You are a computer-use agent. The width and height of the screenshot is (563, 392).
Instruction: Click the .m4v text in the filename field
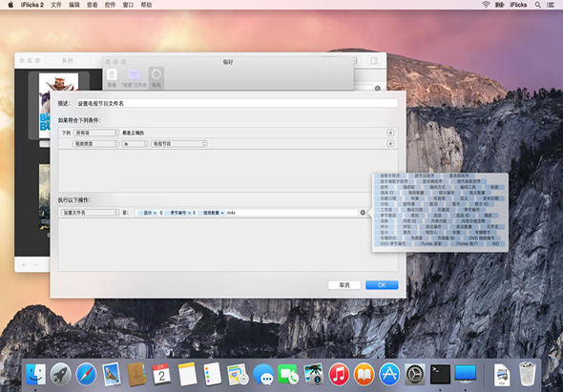(x=231, y=213)
